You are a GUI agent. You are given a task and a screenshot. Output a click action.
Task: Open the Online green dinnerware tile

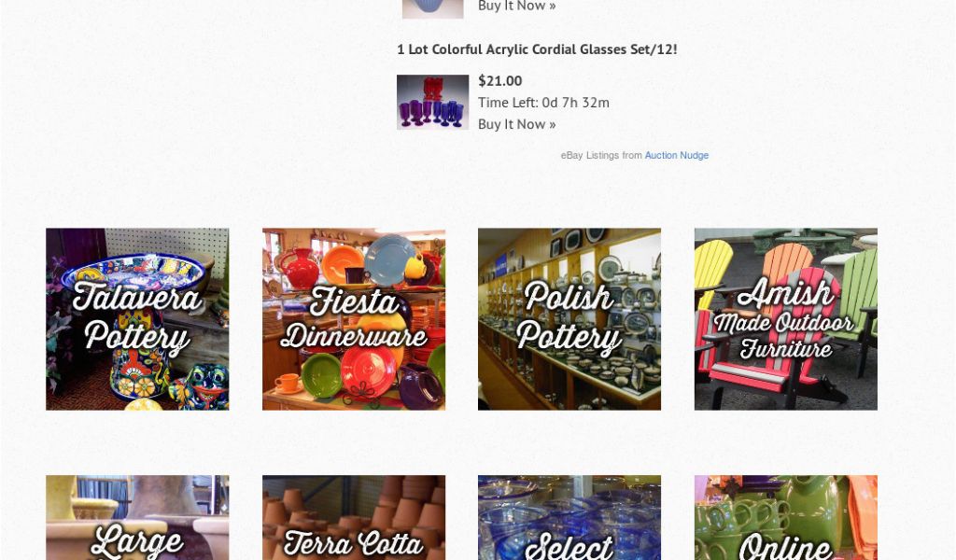click(x=786, y=518)
